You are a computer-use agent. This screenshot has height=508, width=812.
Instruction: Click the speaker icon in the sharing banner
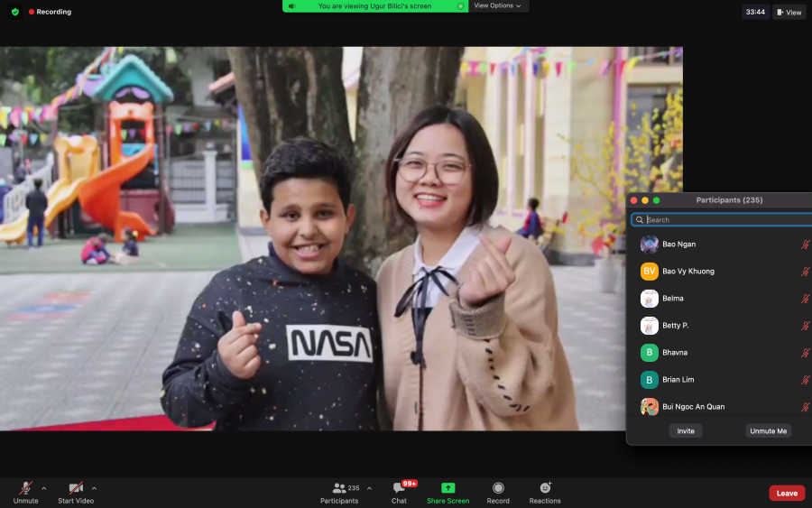[292, 6]
